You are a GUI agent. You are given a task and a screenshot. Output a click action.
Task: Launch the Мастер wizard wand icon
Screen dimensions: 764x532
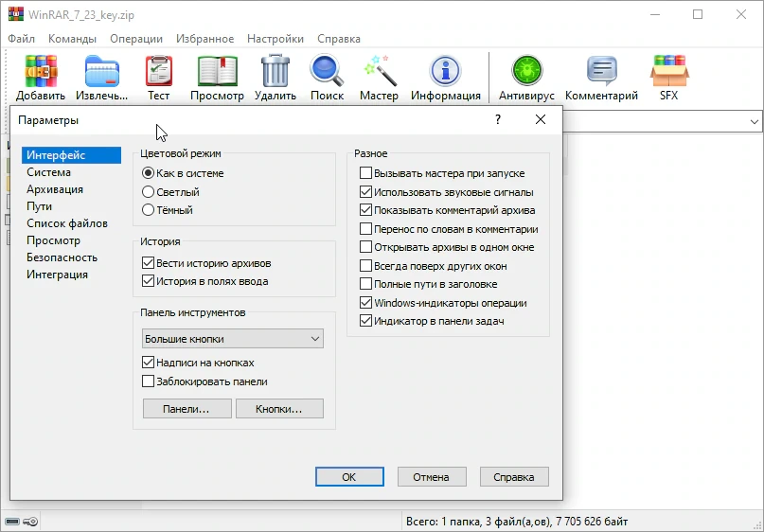pos(380,71)
